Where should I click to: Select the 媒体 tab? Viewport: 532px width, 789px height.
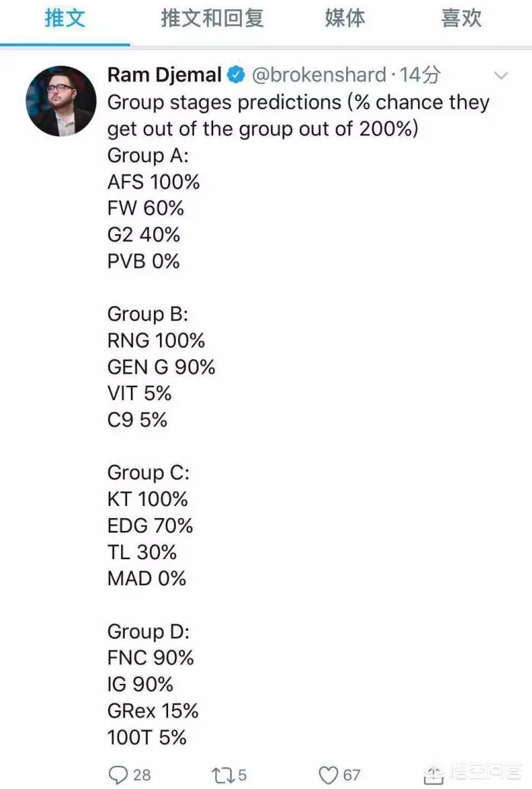(345, 18)
